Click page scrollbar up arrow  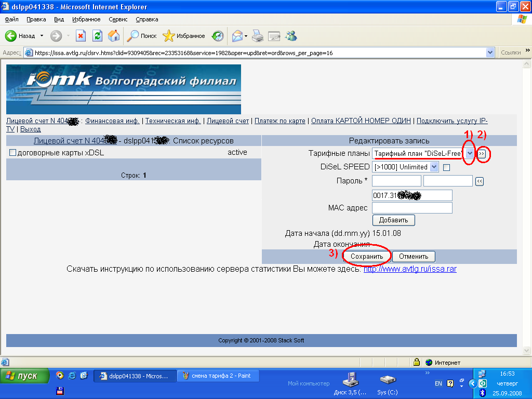point(527,64)
